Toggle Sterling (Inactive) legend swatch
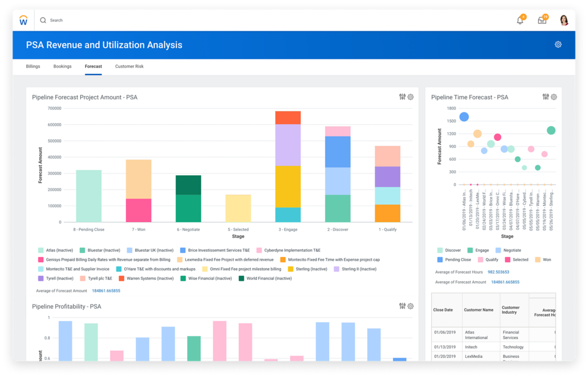The width and height of the screenshot is (588, 377). [x=290, y=269]
